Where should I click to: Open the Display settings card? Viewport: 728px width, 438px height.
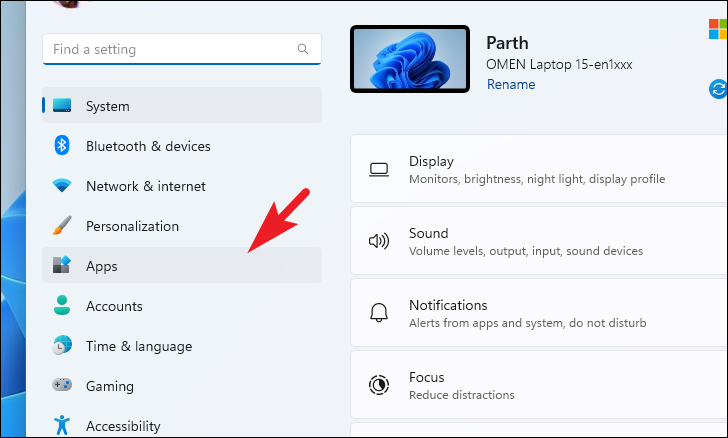tap(539, 169)
